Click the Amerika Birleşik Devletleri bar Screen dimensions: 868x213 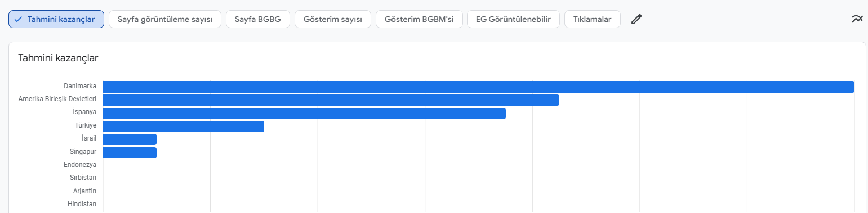pyautogui.click(x=331, y=100)
